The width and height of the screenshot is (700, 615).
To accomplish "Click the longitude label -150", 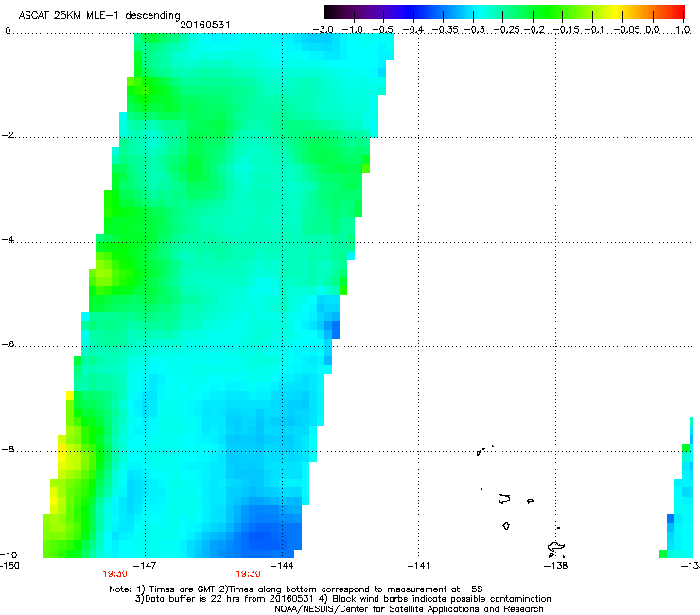I will 9,566.
